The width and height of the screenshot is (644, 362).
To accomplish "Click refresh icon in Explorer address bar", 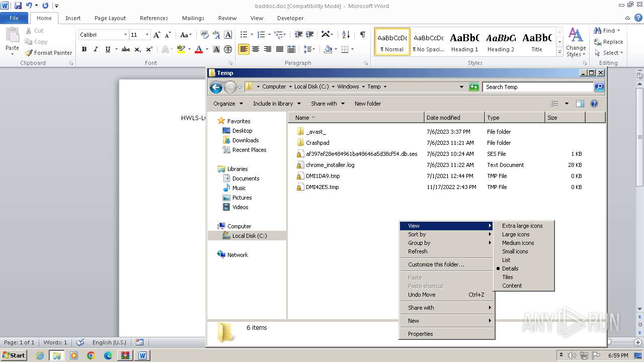I will coord(474,87).
